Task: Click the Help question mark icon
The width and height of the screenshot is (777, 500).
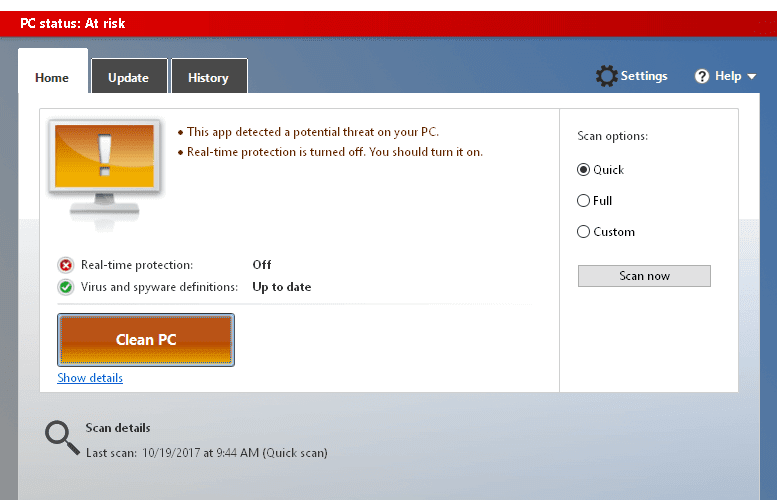Action: [702, 76]
